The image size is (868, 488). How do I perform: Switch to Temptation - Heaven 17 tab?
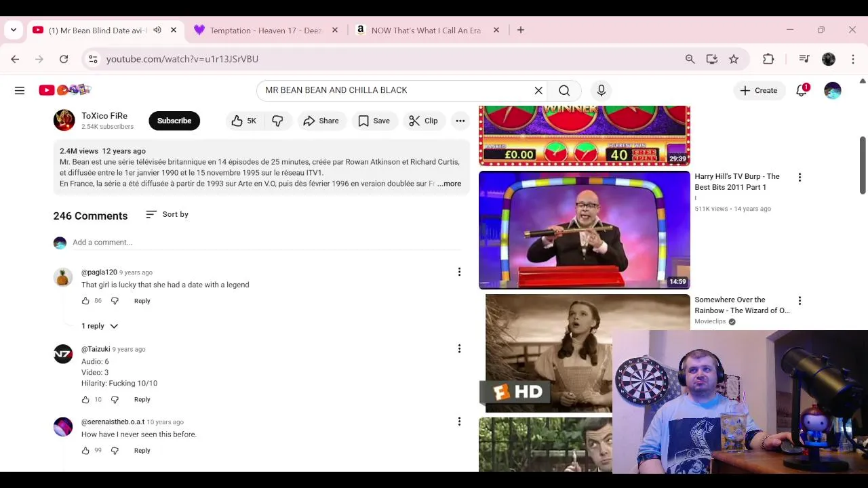coord(265,30)
